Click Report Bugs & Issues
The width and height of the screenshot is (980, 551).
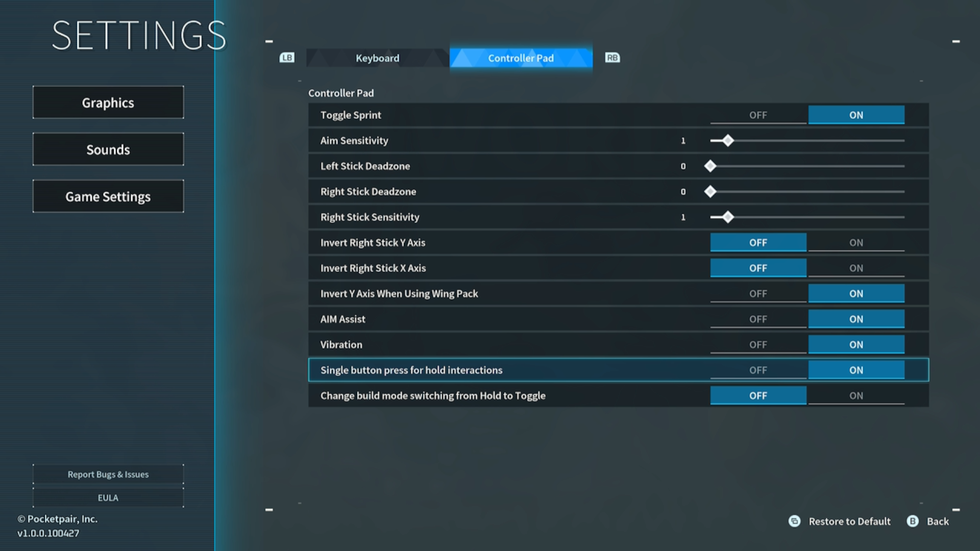[x=108, y=474]
